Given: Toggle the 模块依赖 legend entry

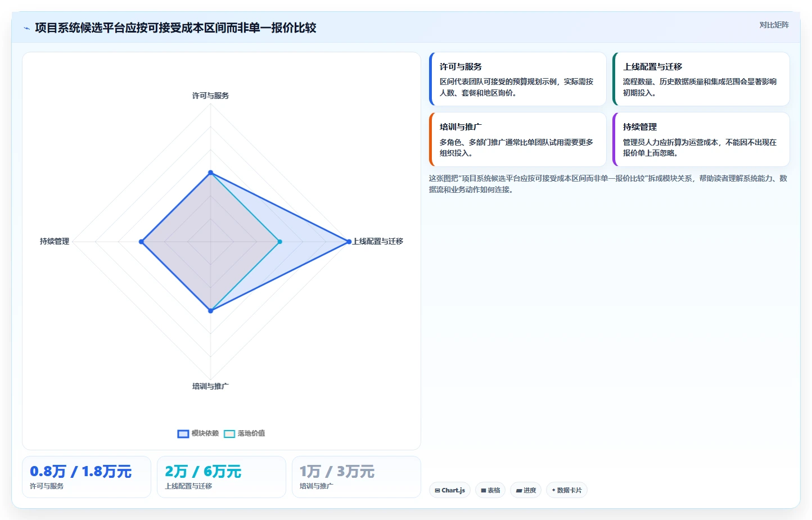Looking at the screenshot, I should coord(199,433).
